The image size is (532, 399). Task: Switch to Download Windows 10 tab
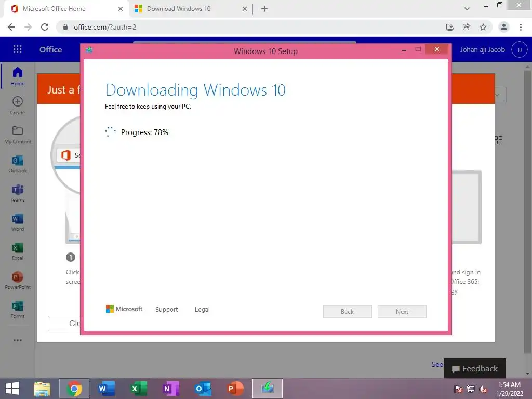coord(190,9)
